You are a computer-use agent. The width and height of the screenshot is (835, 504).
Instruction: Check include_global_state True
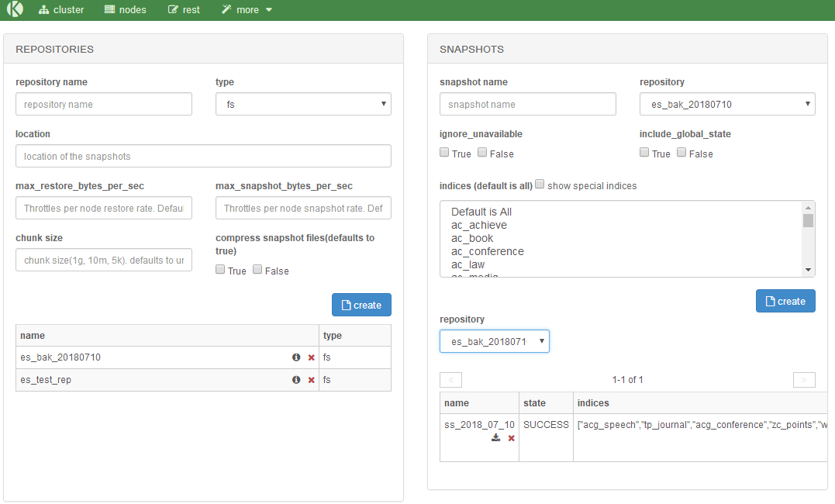[x=644, y=153]
